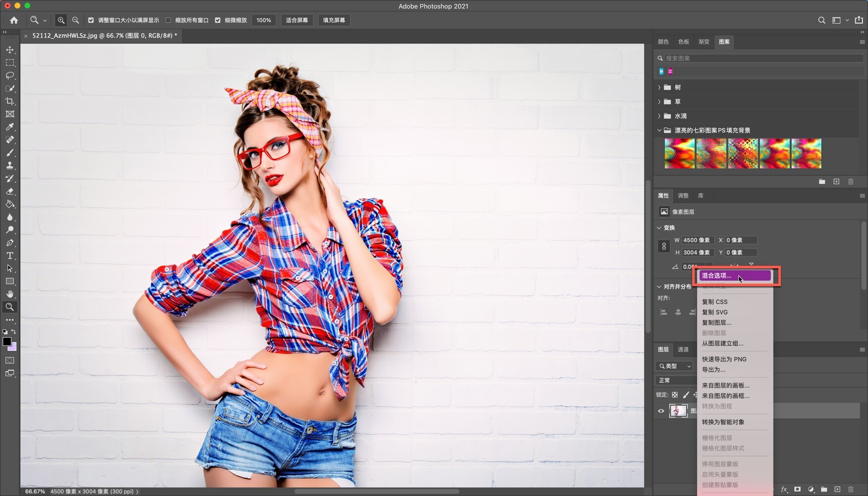Select the Eyedropper tool

tap(10, 127)
